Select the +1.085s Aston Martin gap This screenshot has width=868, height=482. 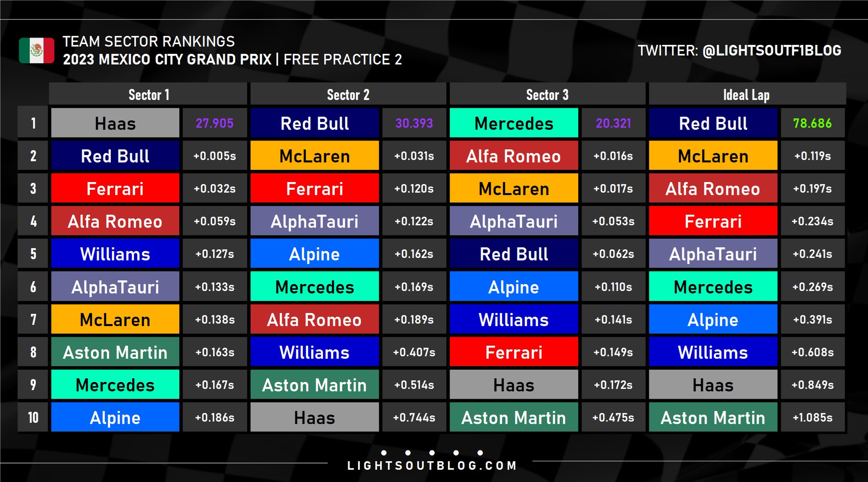coord(812,418)
